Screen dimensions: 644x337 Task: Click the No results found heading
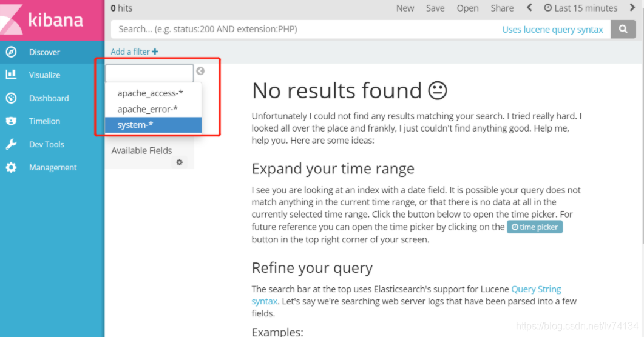pos(350,90)
